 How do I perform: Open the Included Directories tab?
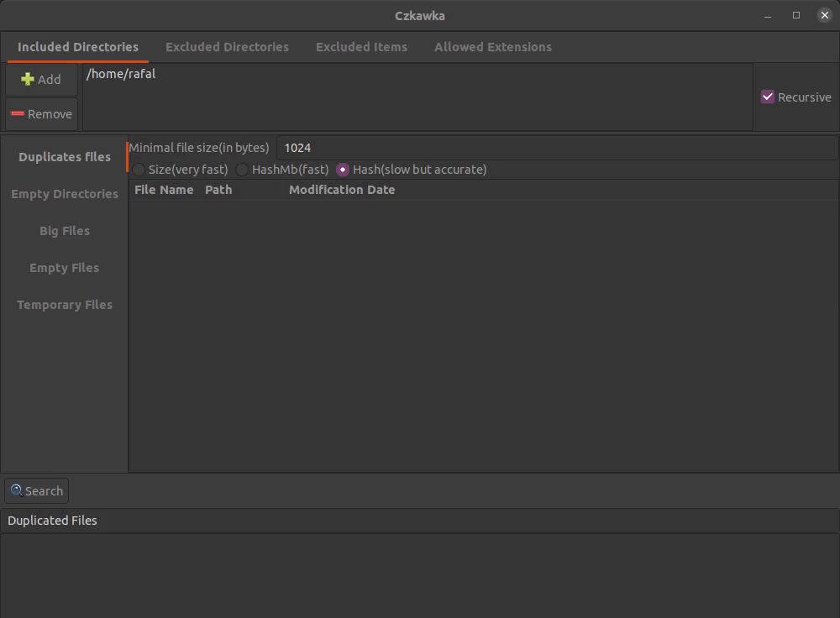point(78,47)
